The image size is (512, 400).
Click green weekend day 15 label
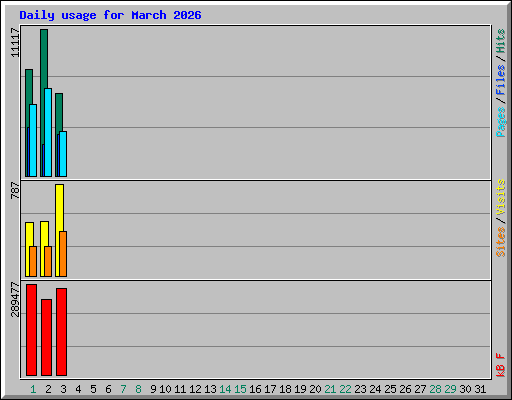[x=240, y=389]
